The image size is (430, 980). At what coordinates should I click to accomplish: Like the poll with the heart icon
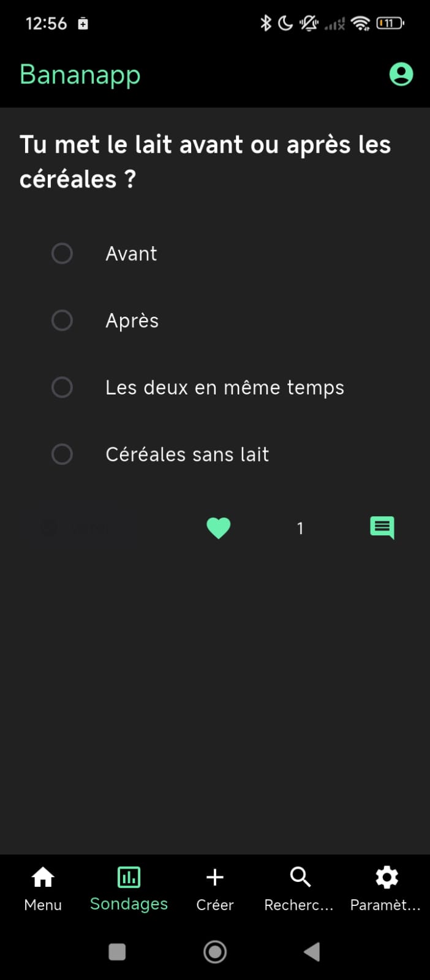[x=218, y=528]
